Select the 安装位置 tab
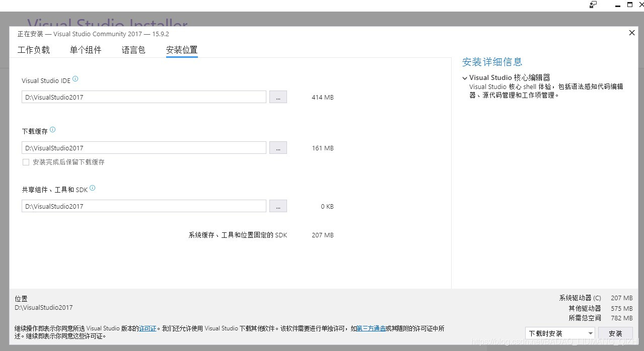Viewport: 644px width, 351px height. pyautogui.click(x=182, y=50)
